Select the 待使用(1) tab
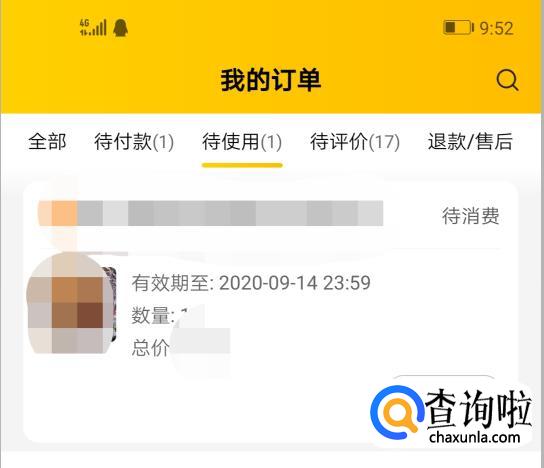This screenshot has height=468, width=544. click(x=242, y=142)
